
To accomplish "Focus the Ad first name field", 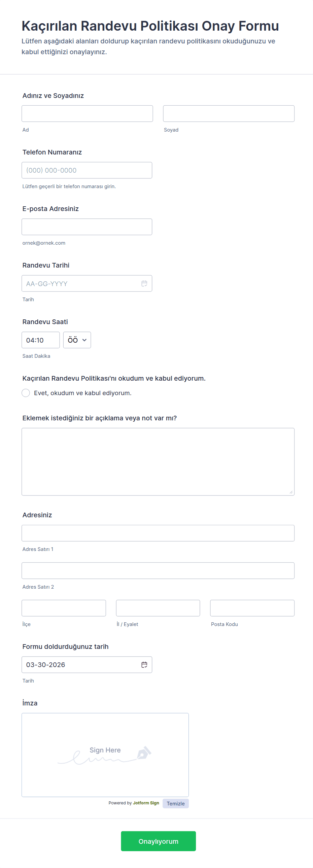I will 87,113.
